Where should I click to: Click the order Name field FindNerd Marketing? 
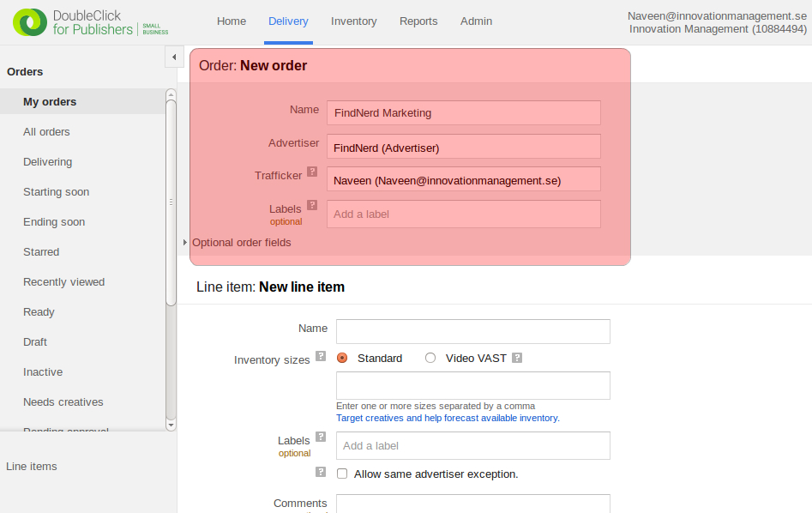click(464, 112)
